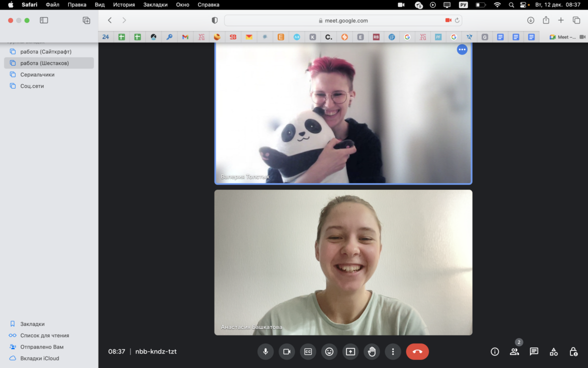The height and width of the screenshot is (368, 588).
Task: Open the Activities panel
Action: click(x=553, y=351)
